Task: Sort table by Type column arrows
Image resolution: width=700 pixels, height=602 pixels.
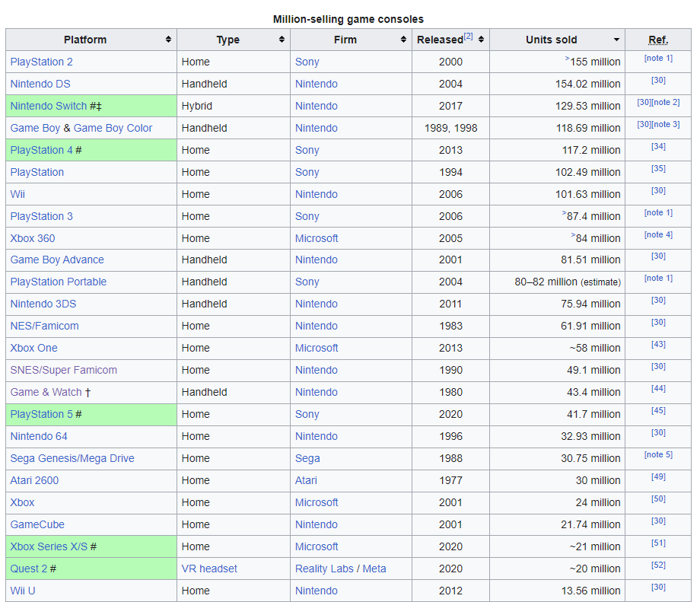Action: click(282, 40)
